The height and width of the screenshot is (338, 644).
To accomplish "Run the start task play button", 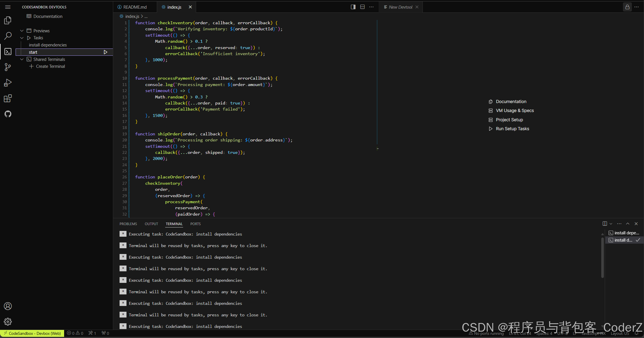I will click(105, 52).
